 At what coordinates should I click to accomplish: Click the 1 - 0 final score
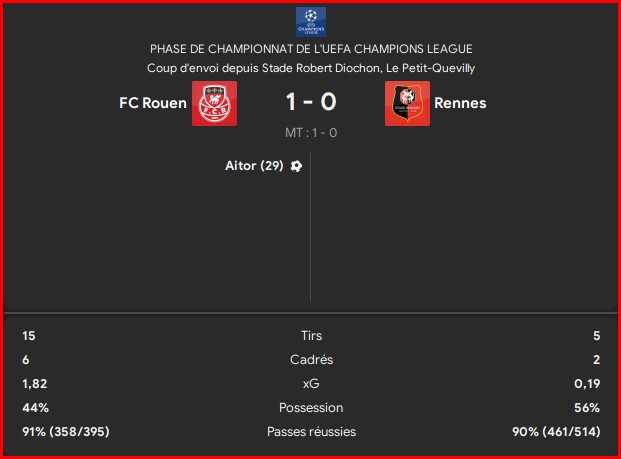click(x=310, y=102)
